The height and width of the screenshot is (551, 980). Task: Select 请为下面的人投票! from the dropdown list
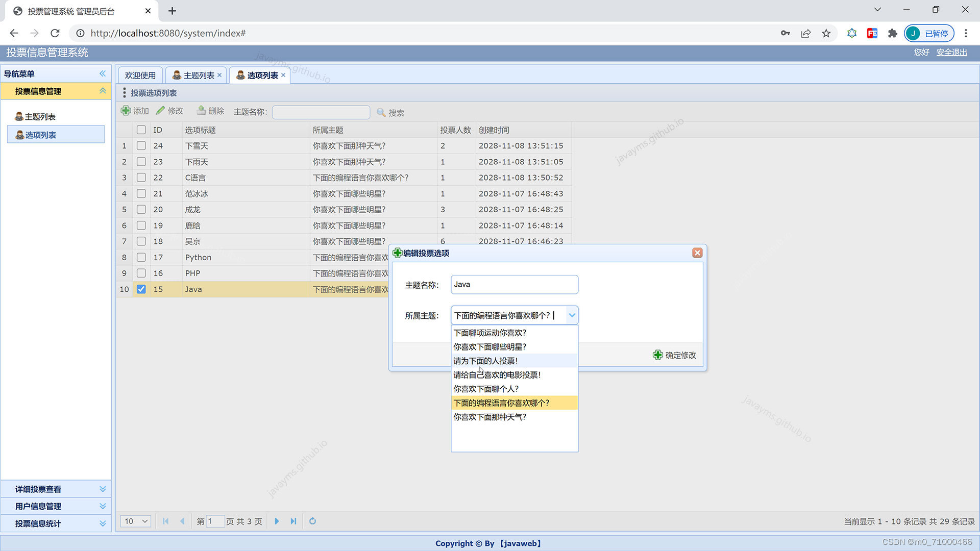(514, 361)
